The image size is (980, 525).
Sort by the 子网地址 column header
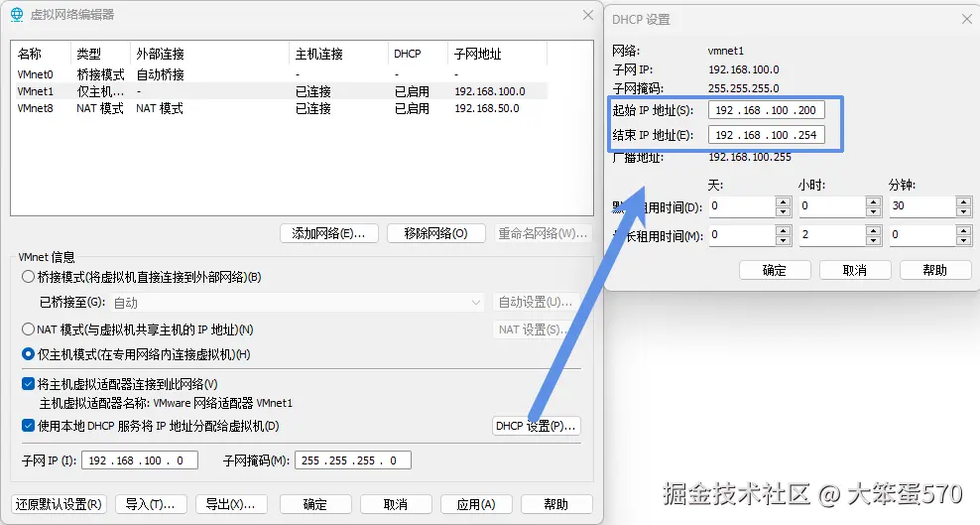pos(498,54)
